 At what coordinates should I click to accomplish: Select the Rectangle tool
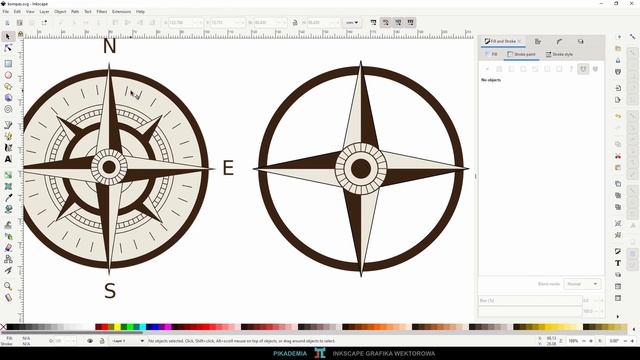8,64
